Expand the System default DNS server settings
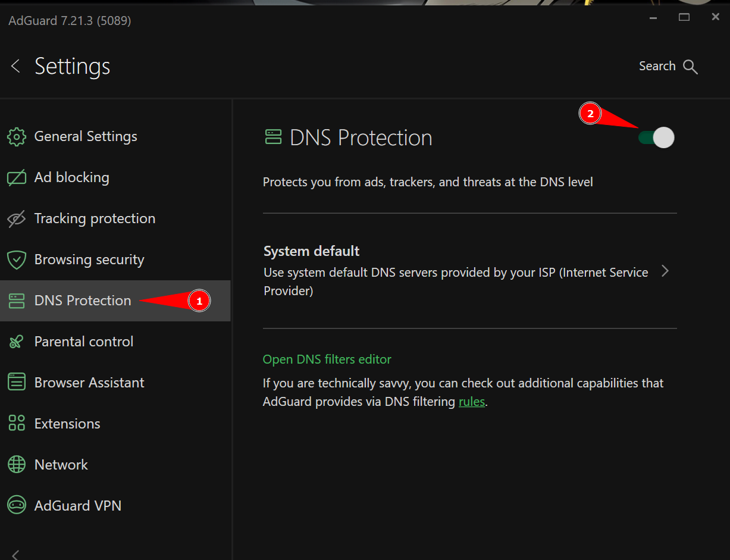The height and width of the screenshot is (560, 730). 665,271
